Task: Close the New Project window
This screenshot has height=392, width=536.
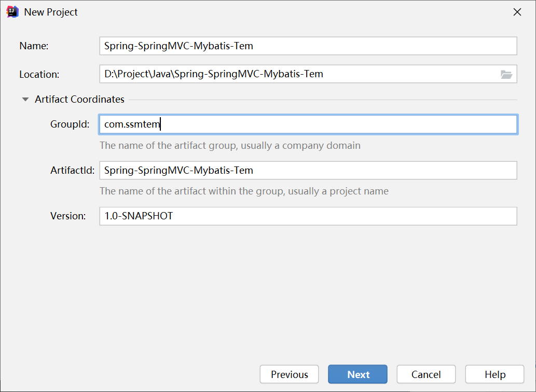Action: coord(517,12)
